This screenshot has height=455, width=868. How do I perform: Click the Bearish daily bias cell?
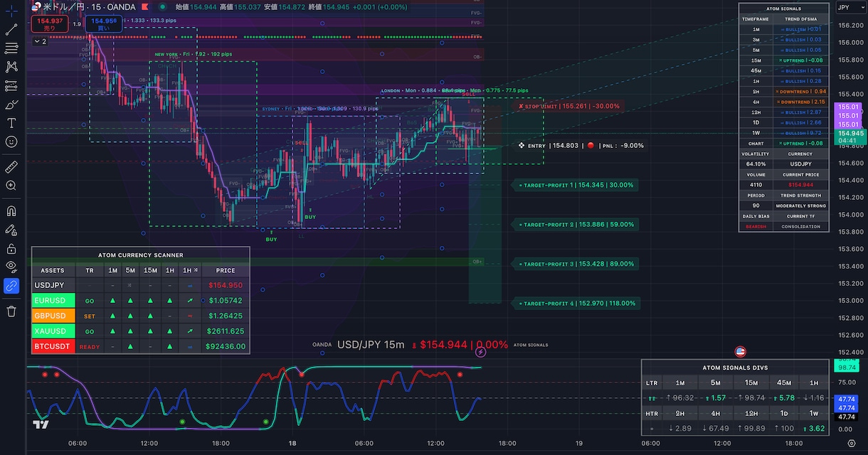(756, 226)
